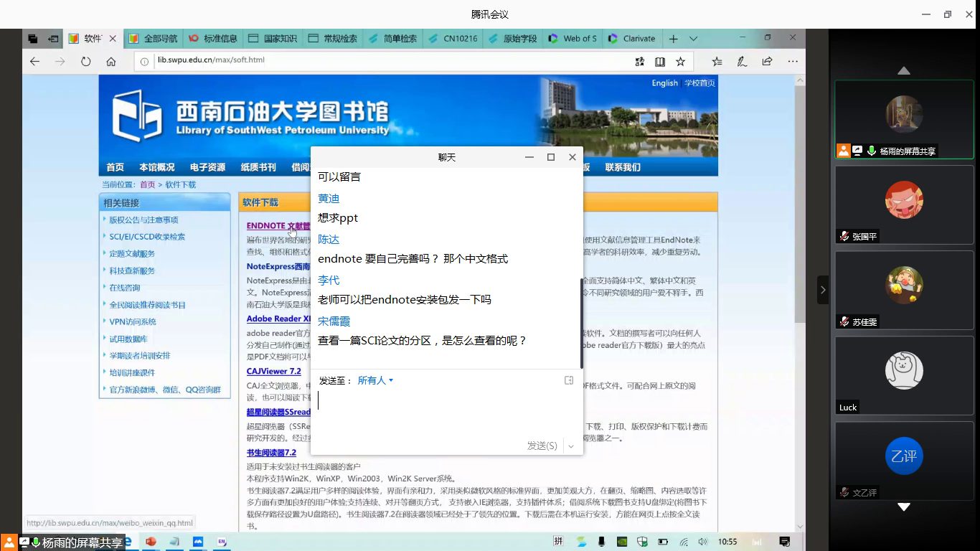Click the chat message input box
980x551 pixels.
446,412
